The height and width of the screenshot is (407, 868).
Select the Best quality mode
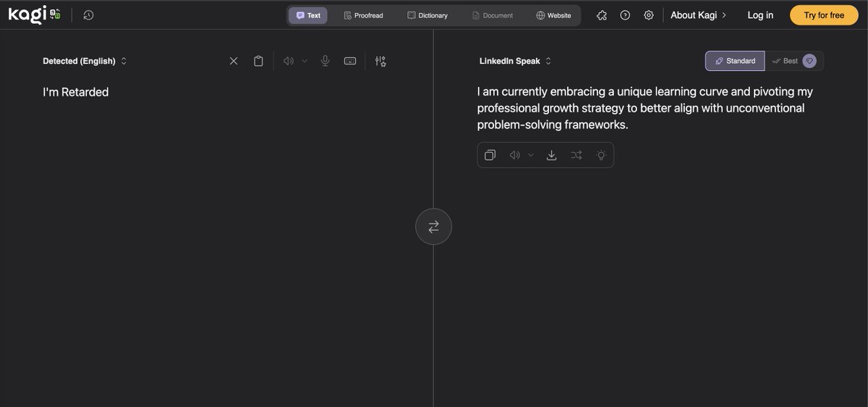793,61
